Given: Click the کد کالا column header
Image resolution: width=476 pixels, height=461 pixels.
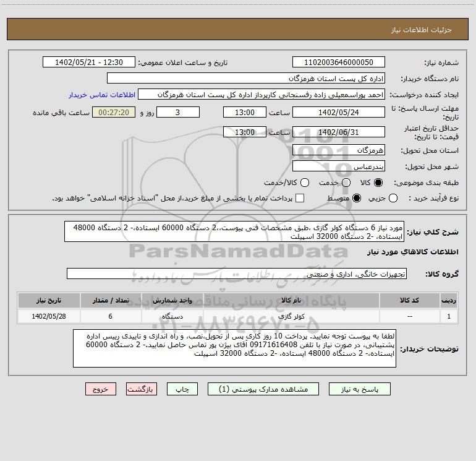Looking at the screenshot, I should (409, 301).
